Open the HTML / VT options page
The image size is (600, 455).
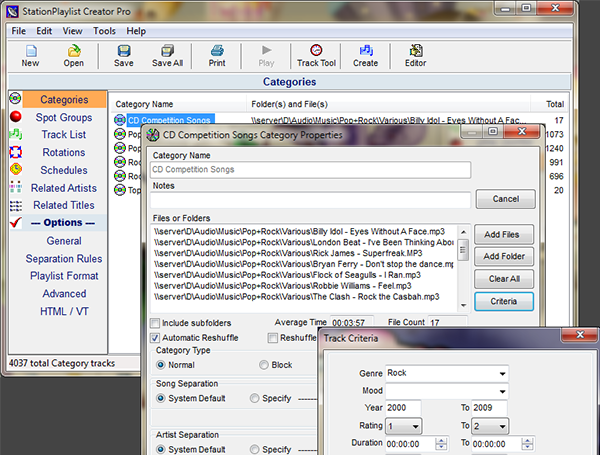[64, 311]
